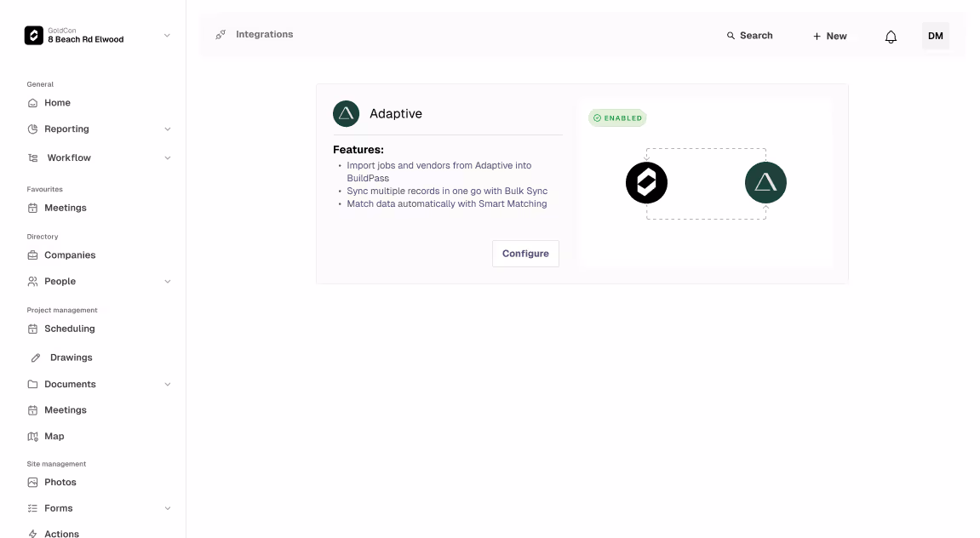The height and width of the screenshot is (538, 980).
Task: Open the Drawings page
Action: pyautogui.click(x=72, y=358)
